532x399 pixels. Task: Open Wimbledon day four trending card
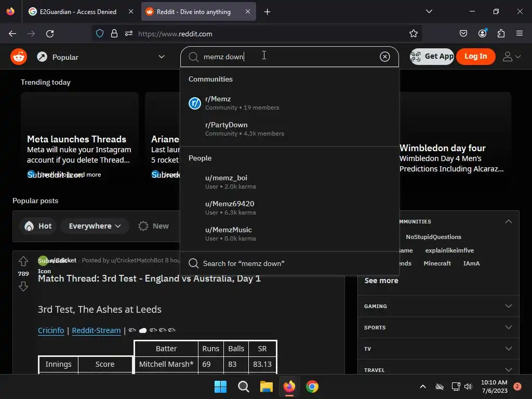click(x=455, y=138)
